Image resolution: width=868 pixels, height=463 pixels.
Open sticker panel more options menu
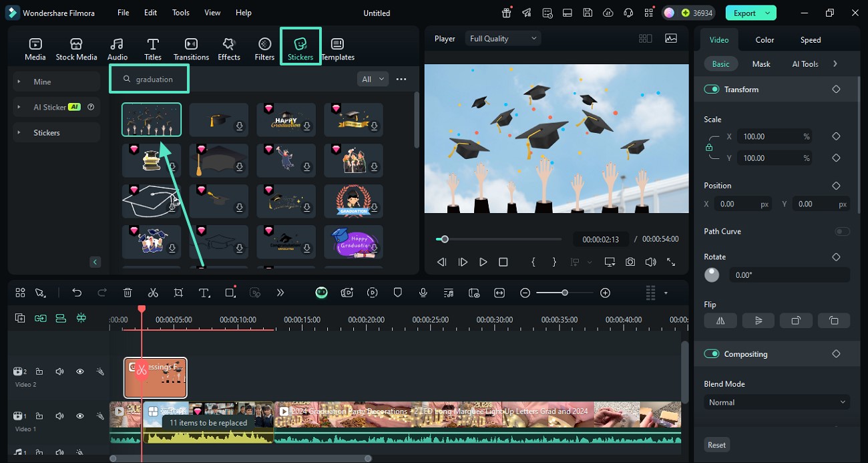[x=401, y=80]
